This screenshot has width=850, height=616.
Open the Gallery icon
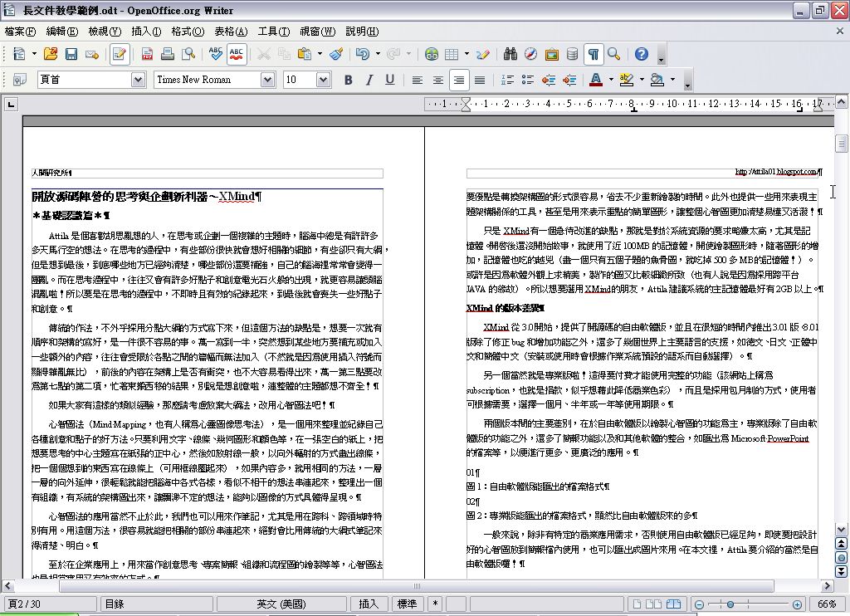pyautogui.click(x=551, y=54)
